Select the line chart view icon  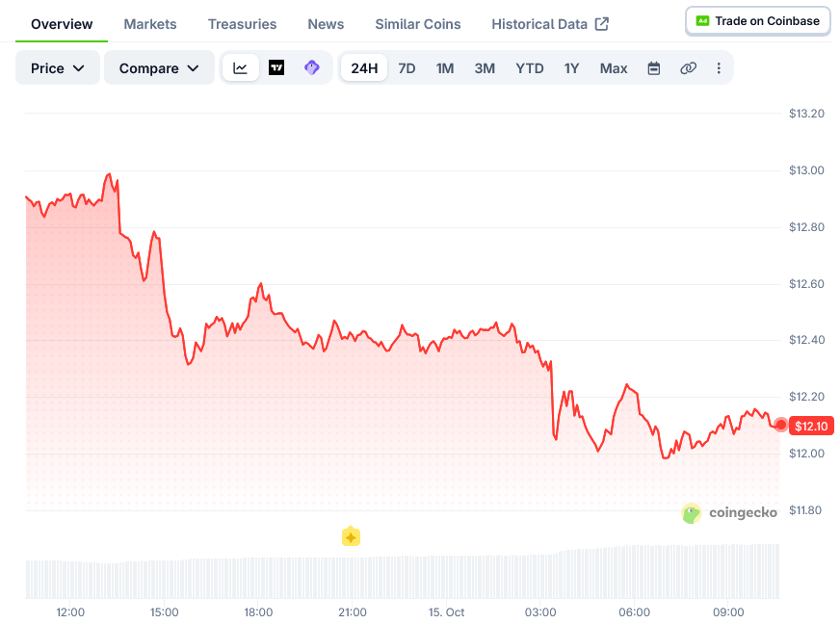coord(241,68)
